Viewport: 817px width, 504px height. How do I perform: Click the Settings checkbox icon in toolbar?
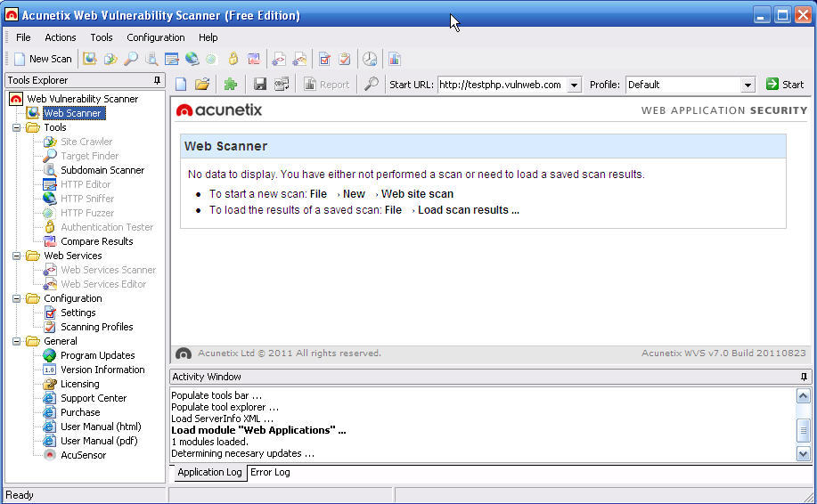[x=324, y=59]
